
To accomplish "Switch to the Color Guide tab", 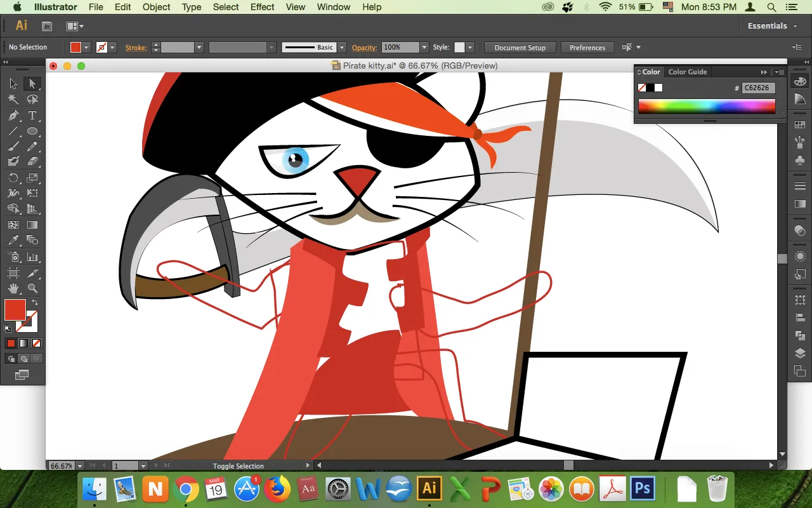I will coord(688,72).
